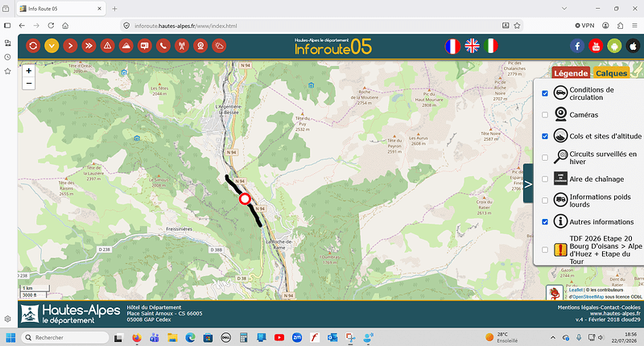Viewport: 644px width, 346px height.
Task: Click the red circle road closure marker
Action: coord(246,199)
